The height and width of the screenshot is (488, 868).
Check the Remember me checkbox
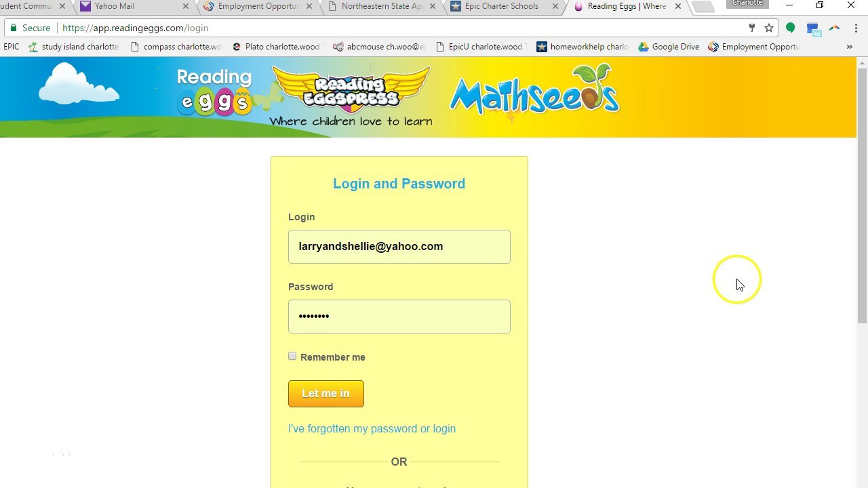[x=292, y=356]
